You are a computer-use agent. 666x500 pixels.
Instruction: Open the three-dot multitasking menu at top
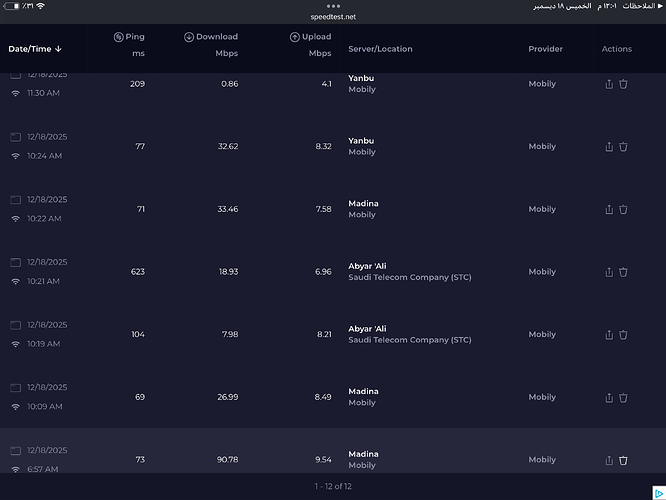point(333,6)
